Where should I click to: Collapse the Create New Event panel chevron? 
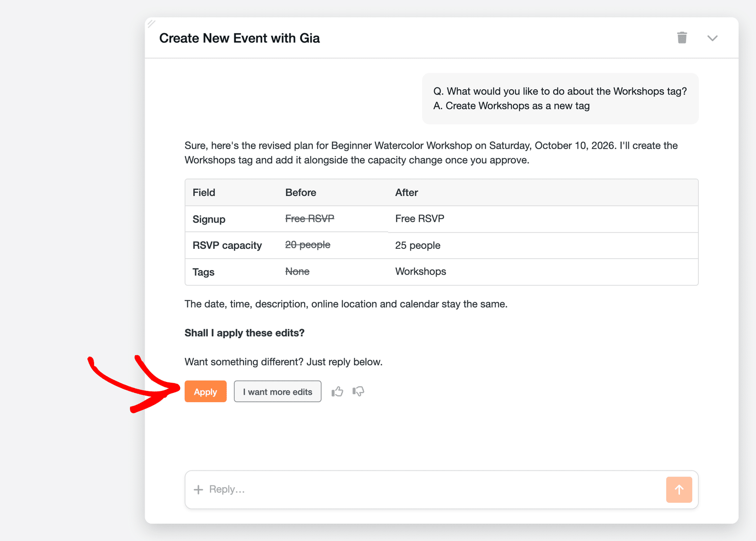point(712,38)
